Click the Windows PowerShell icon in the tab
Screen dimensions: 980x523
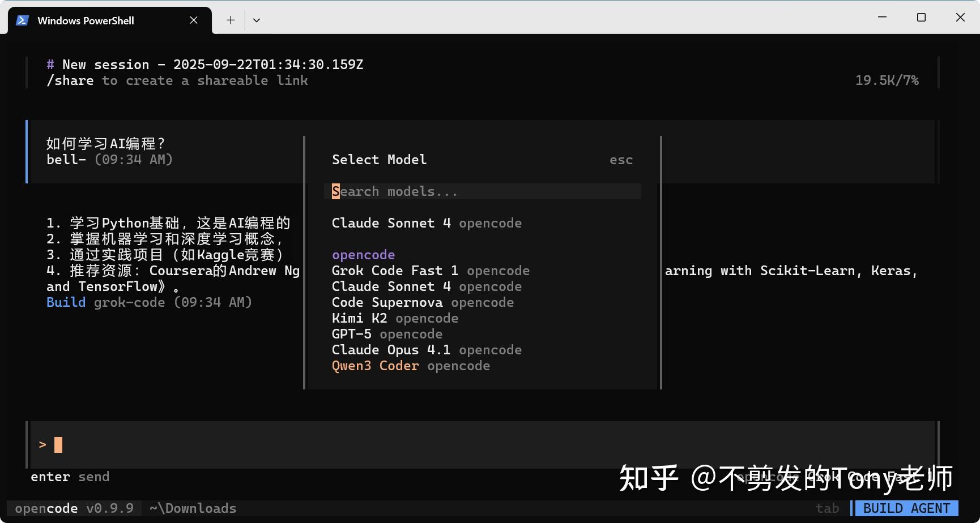click(22, 20)
